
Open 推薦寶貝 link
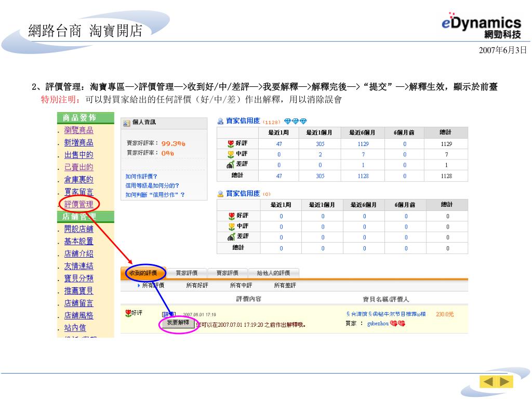click(79, 291)
